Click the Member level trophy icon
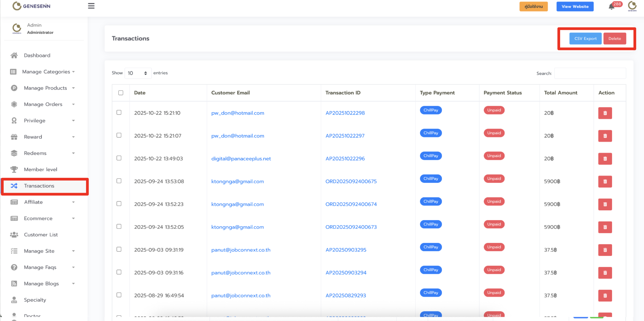This screenshot has height=321, width=644. tap(14, 169)
